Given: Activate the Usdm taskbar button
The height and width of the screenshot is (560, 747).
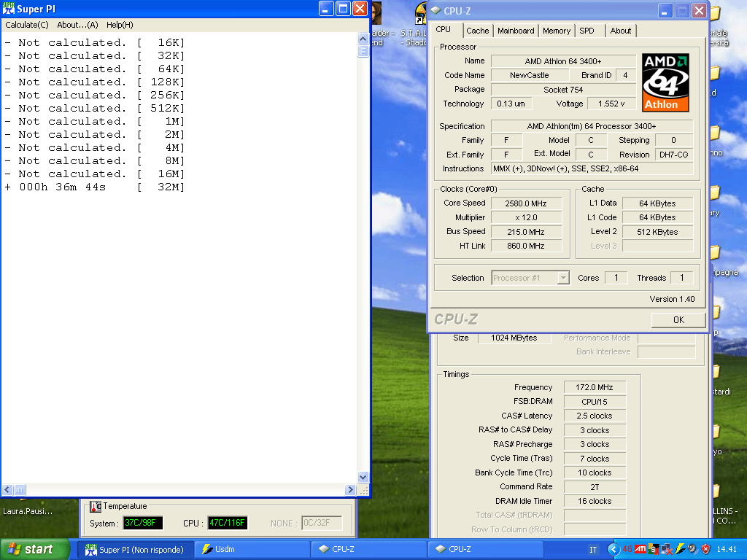Looking at the screenshot, I should (252, 550).
